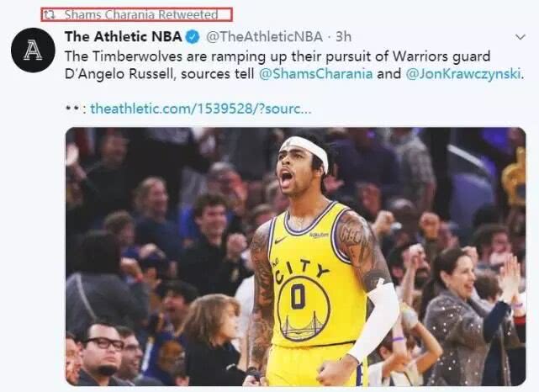Open the @JonKrawczynski mention

pyautogui.click(x=463, y=74)
